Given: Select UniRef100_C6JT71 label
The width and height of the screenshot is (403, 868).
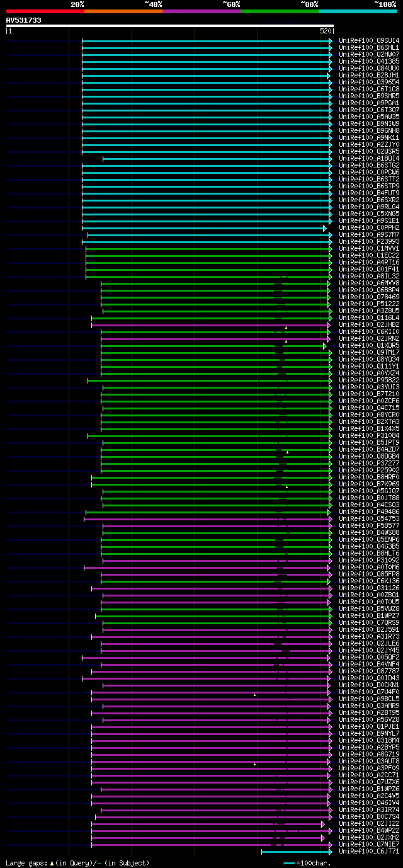Looking at the screenshot, I should [x=369, y=851].
